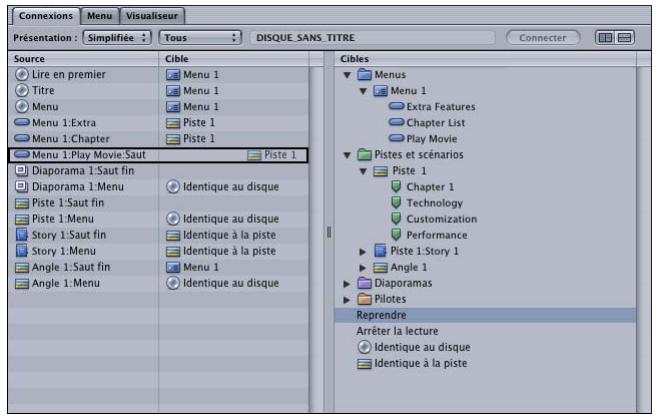Image resolution: width=657 pixels, height=417 pixels.
Task: Select the Piste 1:Menu source row
Action: coord(158,219)
